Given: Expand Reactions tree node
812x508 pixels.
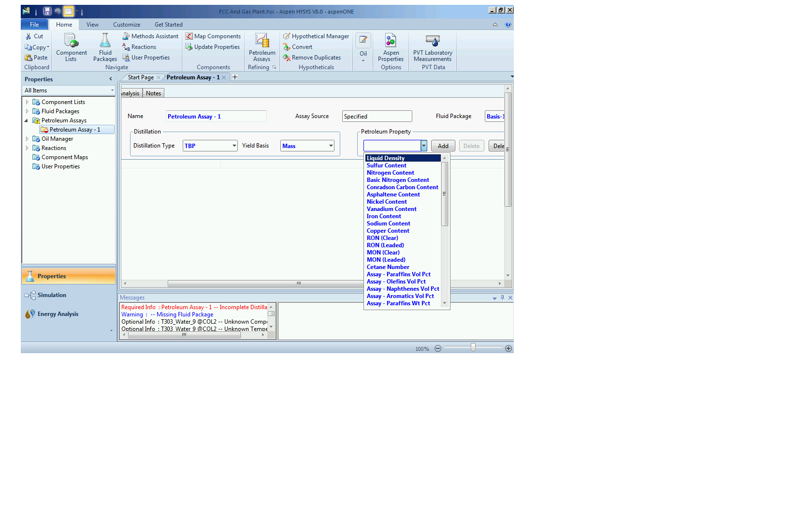Looking at the screenshot, I should tap(27, 148).
